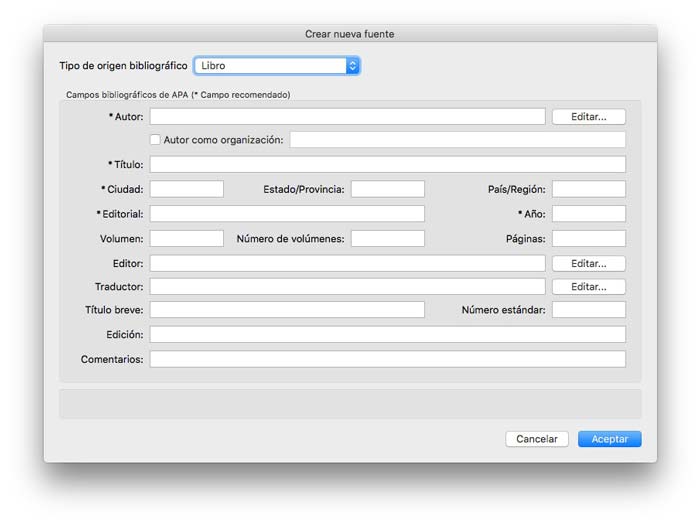Focus the Comentarios text field
This screenshot has height=524, width=700.
coord(387,359)
